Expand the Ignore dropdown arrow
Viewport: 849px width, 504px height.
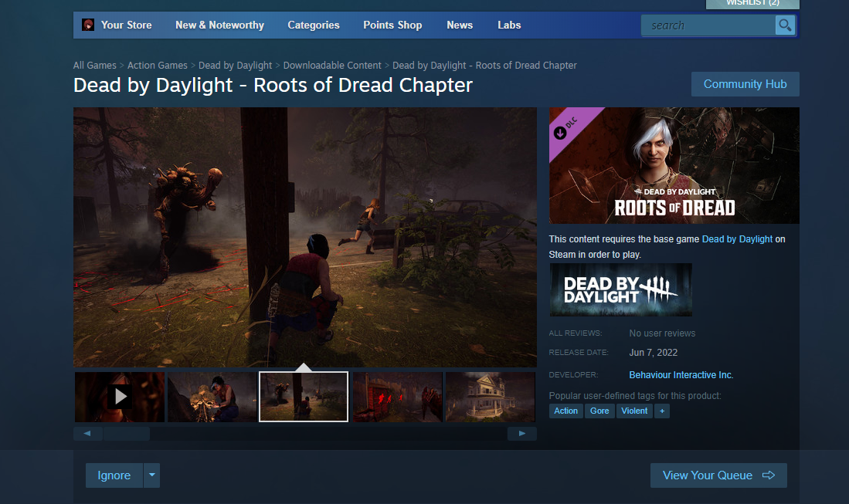151,475
